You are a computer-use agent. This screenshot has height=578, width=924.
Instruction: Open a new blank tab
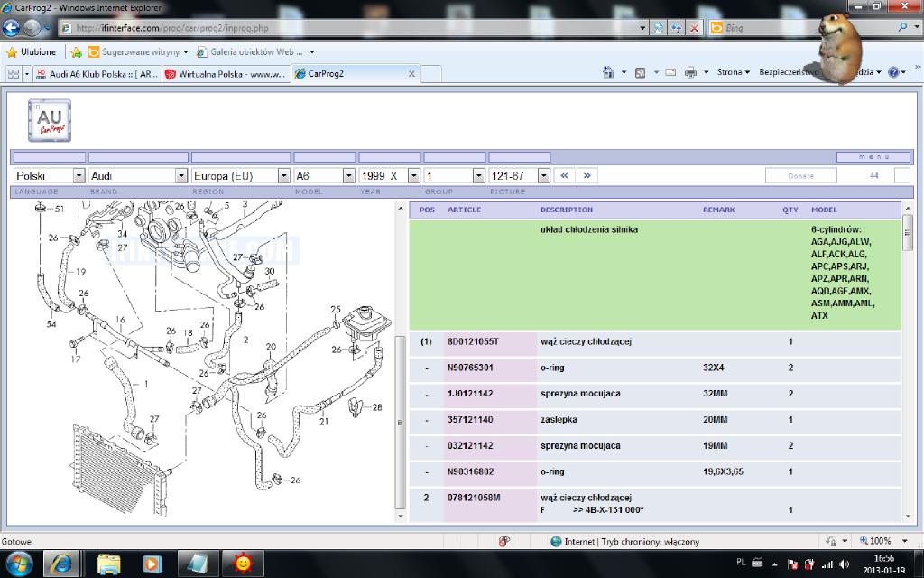tap(430, 74)
